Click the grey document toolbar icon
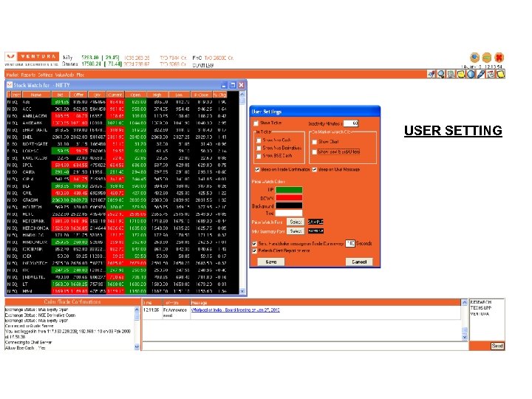Image resolution: width=532 pixels, height=399 pixels. (x=451, y=74)
